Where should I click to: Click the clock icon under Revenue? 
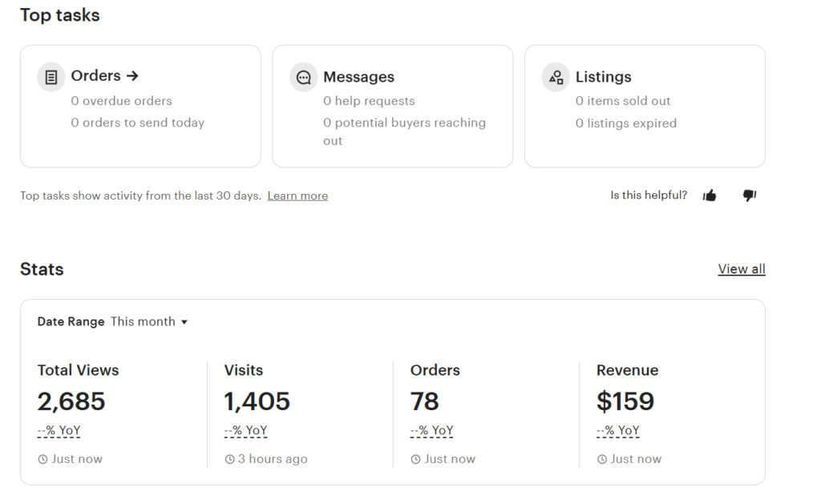[602, 460]
